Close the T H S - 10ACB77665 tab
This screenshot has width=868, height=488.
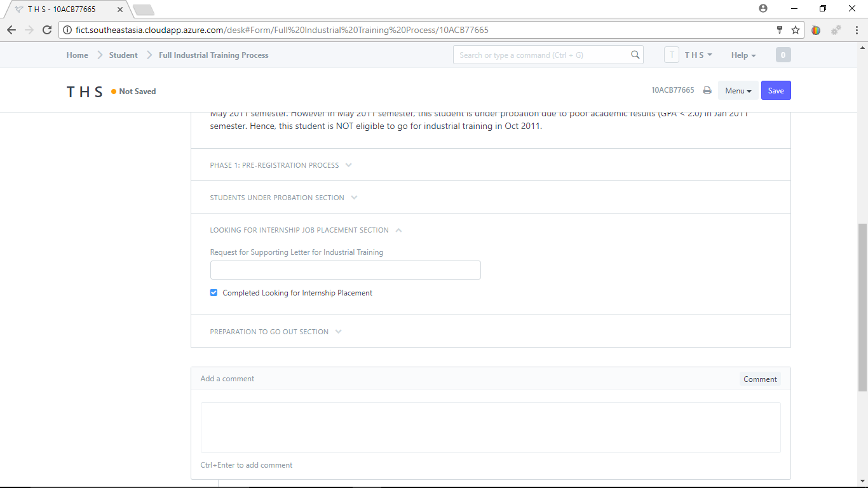pos(119,10)
